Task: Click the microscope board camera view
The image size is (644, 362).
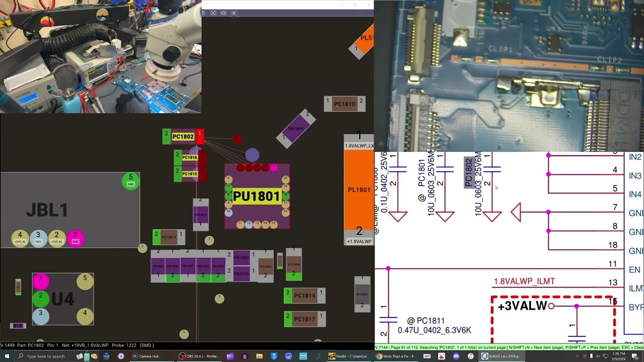Action: tap(509, 75)
